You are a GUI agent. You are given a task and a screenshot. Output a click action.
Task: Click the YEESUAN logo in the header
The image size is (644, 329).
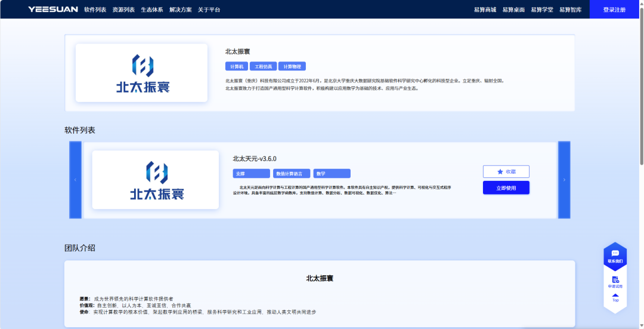(x=52, y=10)
